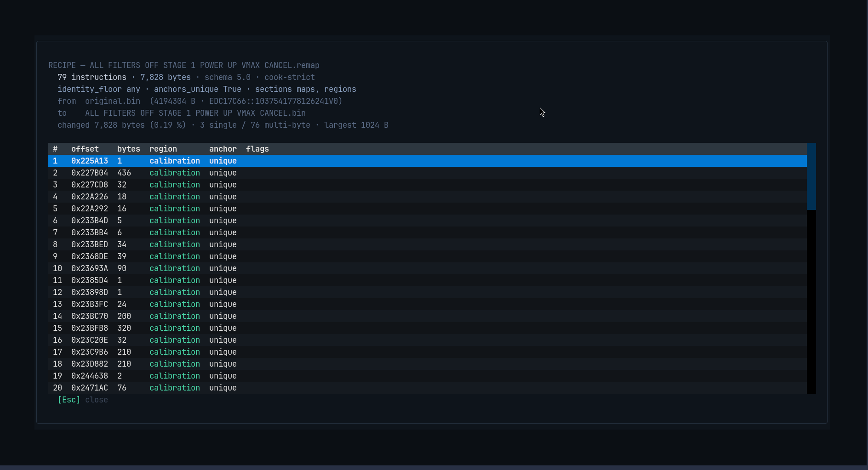
Task: Click the 'sections maps, regions' text
Action: pyautogui.click(x=306, y=89)
